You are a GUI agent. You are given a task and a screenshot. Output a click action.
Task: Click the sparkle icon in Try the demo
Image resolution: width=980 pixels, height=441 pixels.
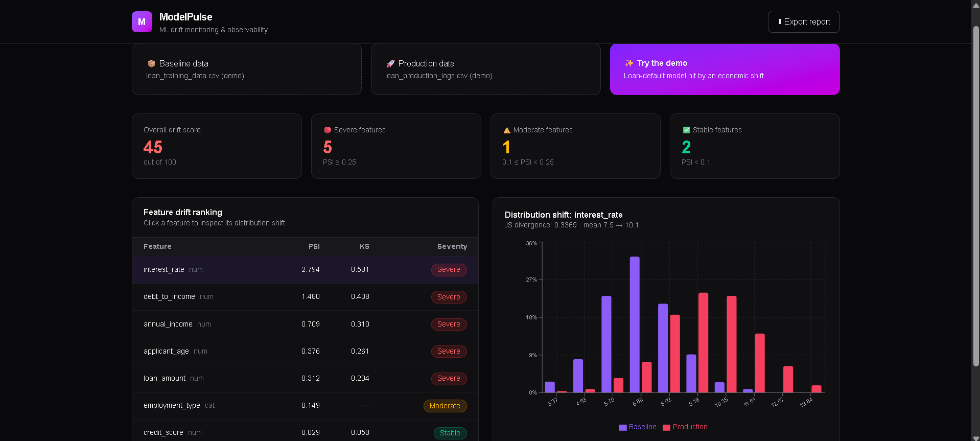[x=629, y=63]
